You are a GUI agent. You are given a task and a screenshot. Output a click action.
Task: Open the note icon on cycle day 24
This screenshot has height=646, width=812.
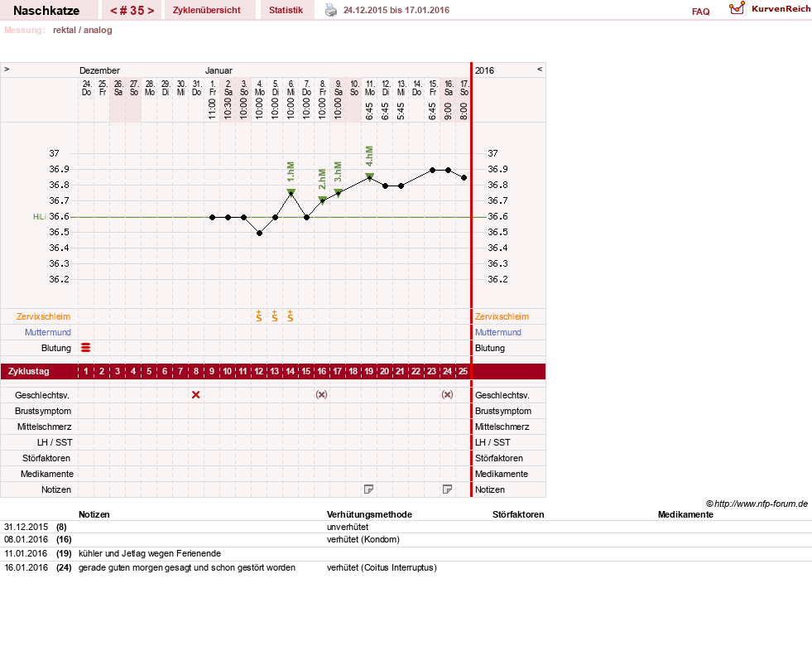point(448,489)
